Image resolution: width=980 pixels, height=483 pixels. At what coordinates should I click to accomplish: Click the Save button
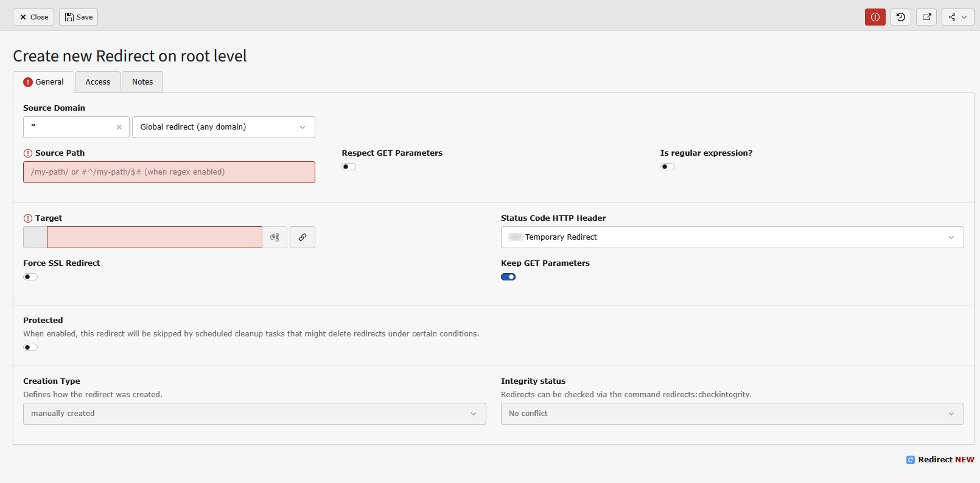pyautogui.click(x=79, y=17)
